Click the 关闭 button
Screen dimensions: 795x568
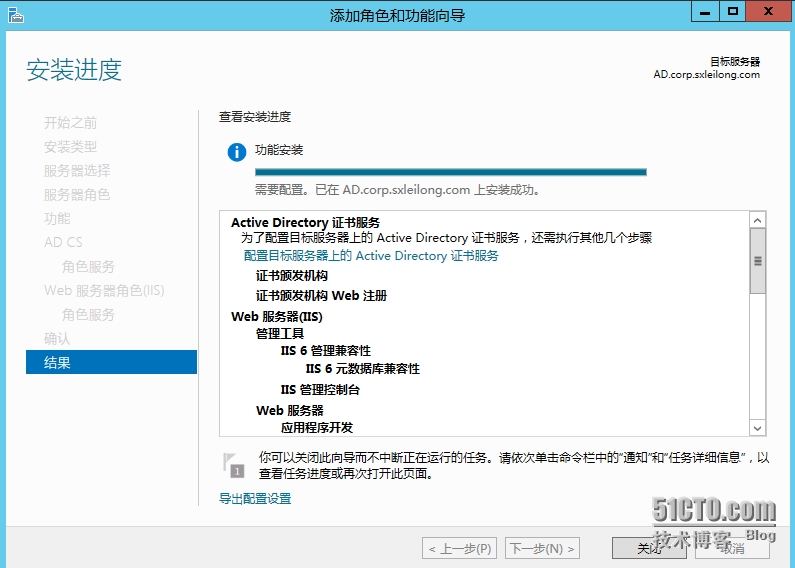(x=649, y=548)
